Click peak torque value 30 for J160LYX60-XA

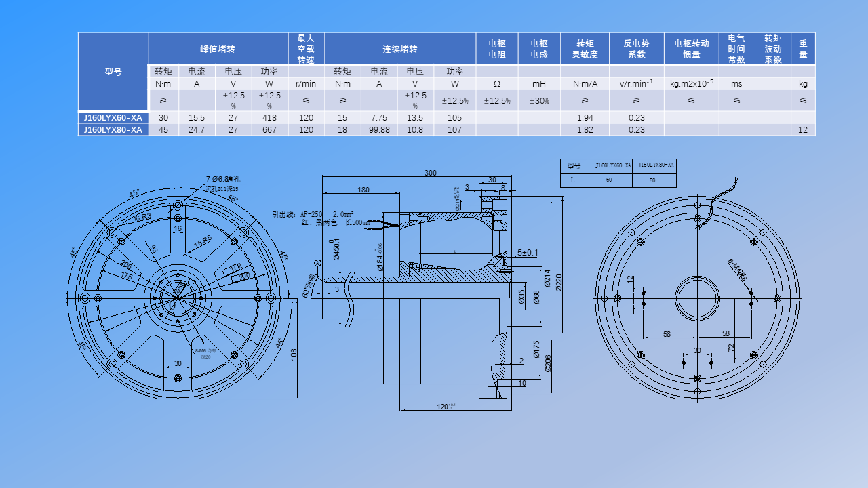[x=163, y=117]
